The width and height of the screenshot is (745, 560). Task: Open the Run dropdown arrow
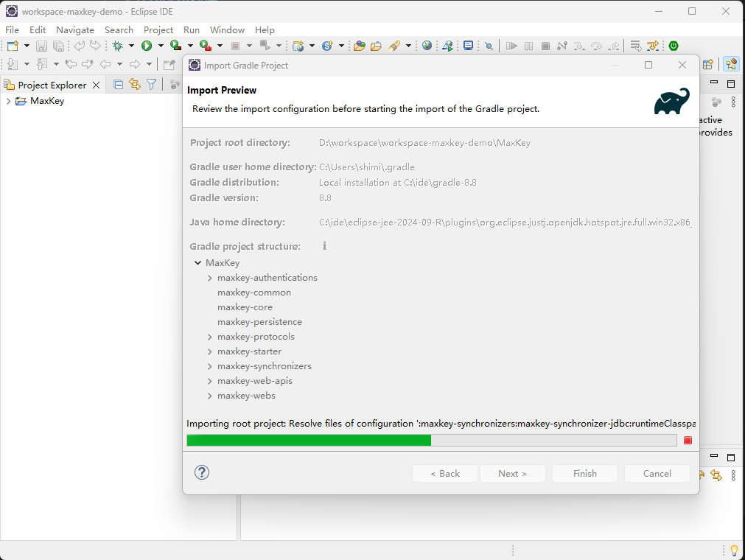tap(161, 46)
